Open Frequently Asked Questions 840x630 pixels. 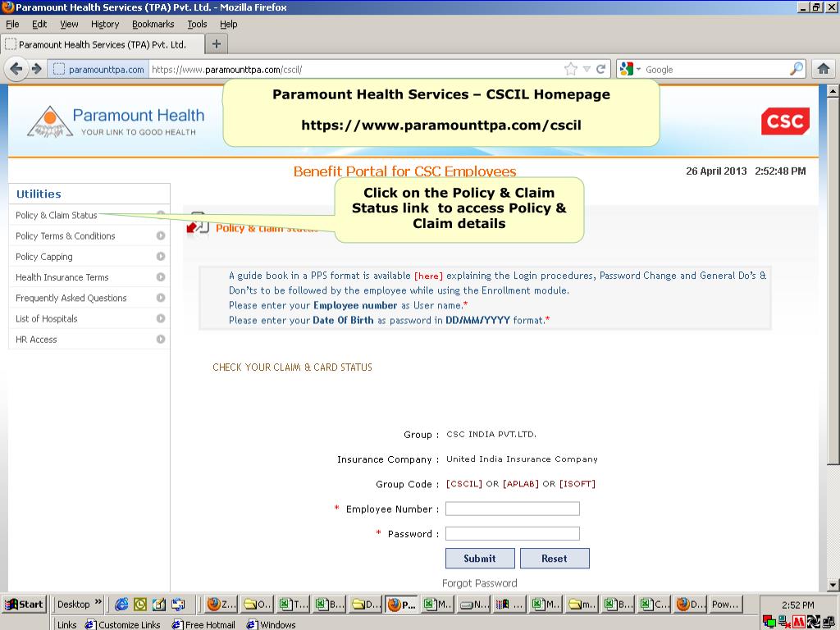tap(71, 298)
